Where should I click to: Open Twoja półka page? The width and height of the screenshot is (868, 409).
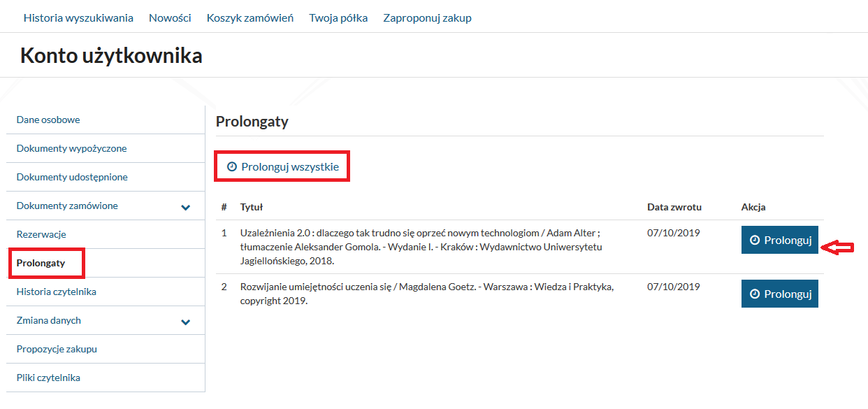[x=338, y=18]
